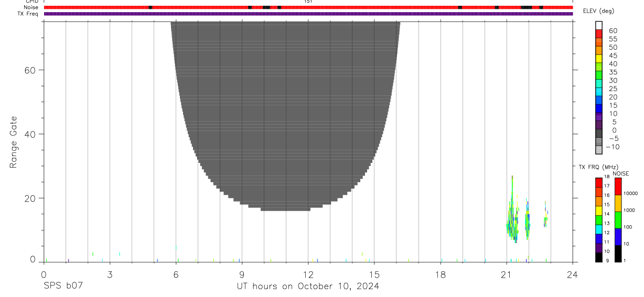
Task: Click the ELEV legend value '−10'
Action: pyautogui.click(x=613, y=147)
